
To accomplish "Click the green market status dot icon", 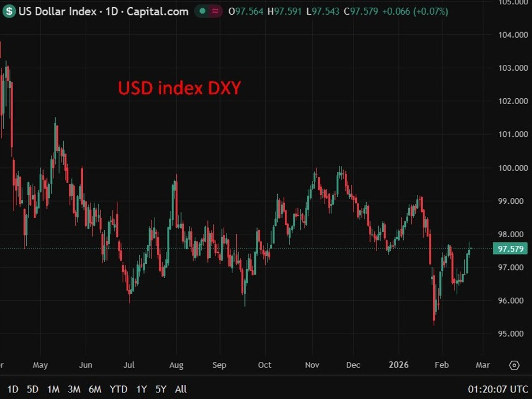I will click(203, 11).
